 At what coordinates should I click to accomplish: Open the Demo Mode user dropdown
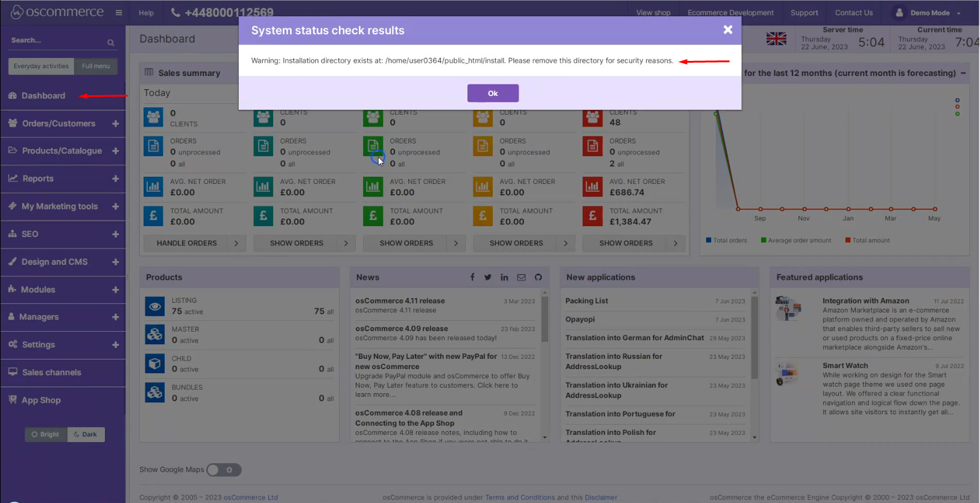pyautogui.click(x=929, y=13)
